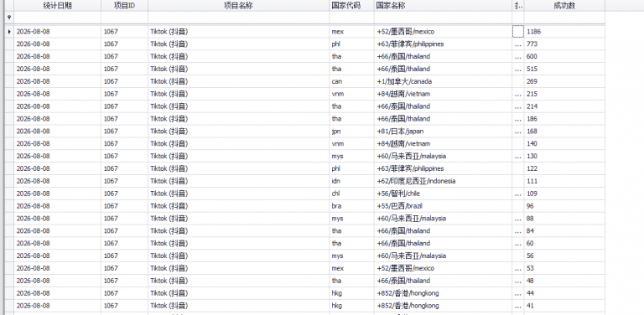Screen dimensions: 644x315
Task: Click the +56/智利/chile country cell
Action: 443,194
